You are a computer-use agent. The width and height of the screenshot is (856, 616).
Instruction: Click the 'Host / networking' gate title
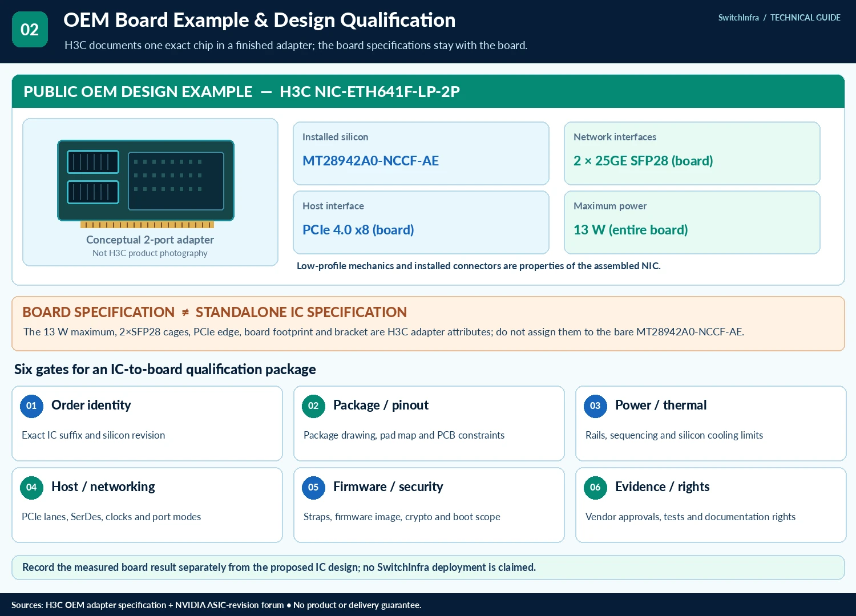coord(103,487)
